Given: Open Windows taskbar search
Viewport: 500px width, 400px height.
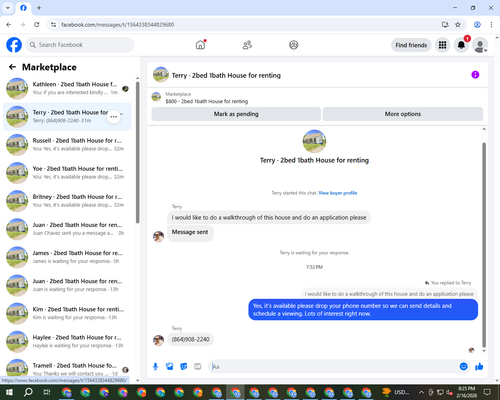Looking at the screenshot, I should (x=28, y=392).
